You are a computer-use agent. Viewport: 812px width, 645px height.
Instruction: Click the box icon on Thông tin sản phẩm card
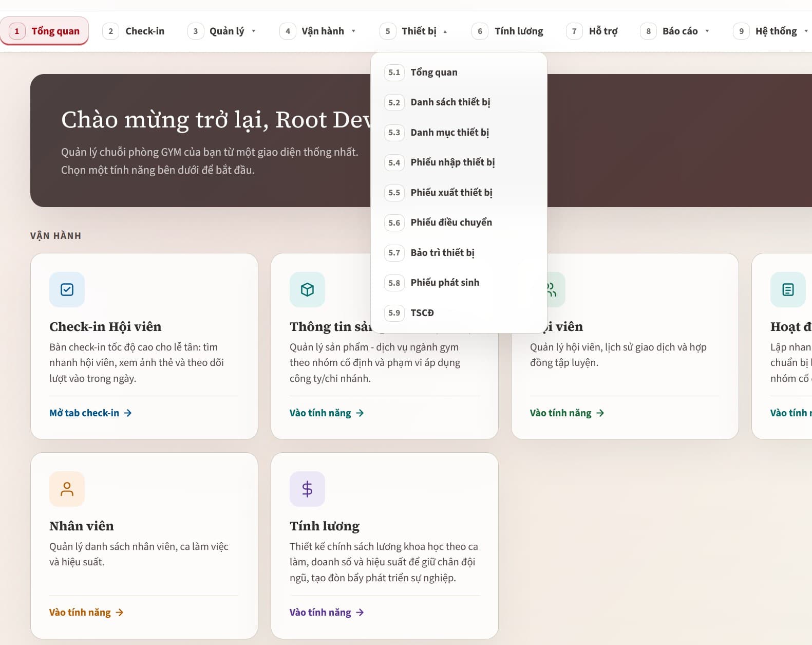point(307,289)
